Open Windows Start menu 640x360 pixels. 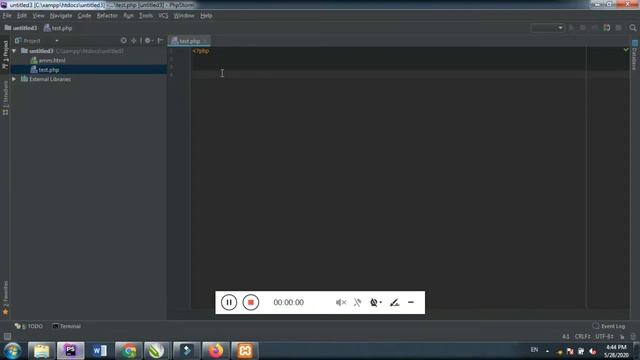pos(13,351)
